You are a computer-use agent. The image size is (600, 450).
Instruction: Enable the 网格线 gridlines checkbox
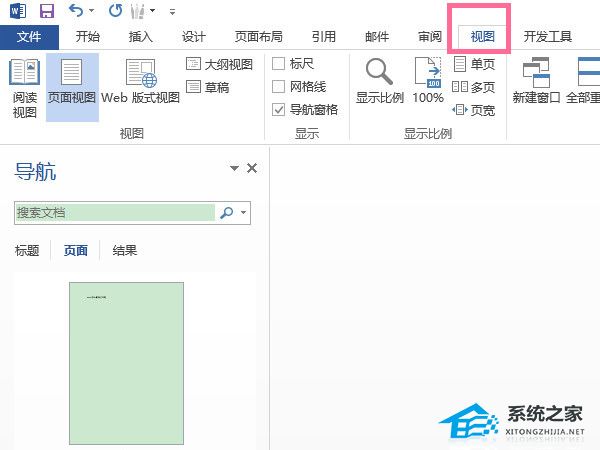click(278, 86)
